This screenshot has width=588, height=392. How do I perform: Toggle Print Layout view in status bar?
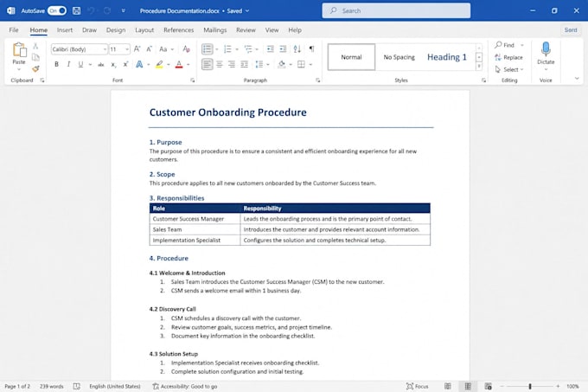pyautogui.click(x=468, y=386)
